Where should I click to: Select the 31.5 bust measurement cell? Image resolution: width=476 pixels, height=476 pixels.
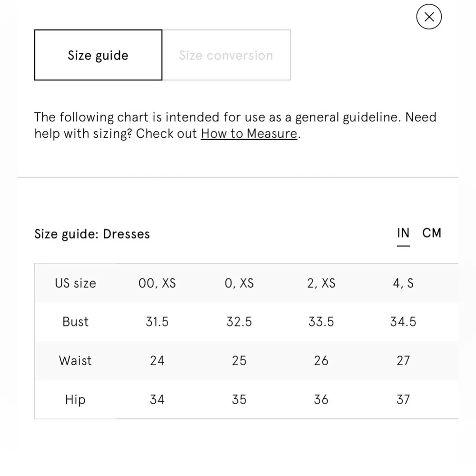pos(157,322)
